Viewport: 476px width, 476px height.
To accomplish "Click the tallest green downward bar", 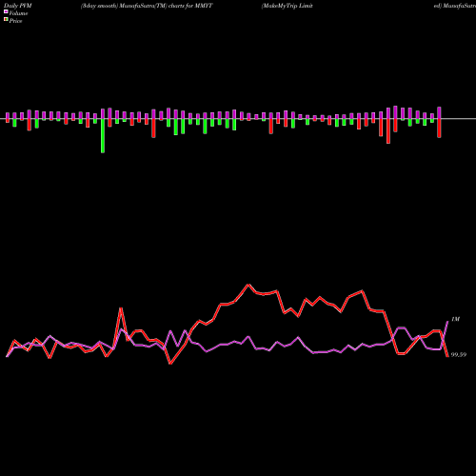I will tap(103, 136).
